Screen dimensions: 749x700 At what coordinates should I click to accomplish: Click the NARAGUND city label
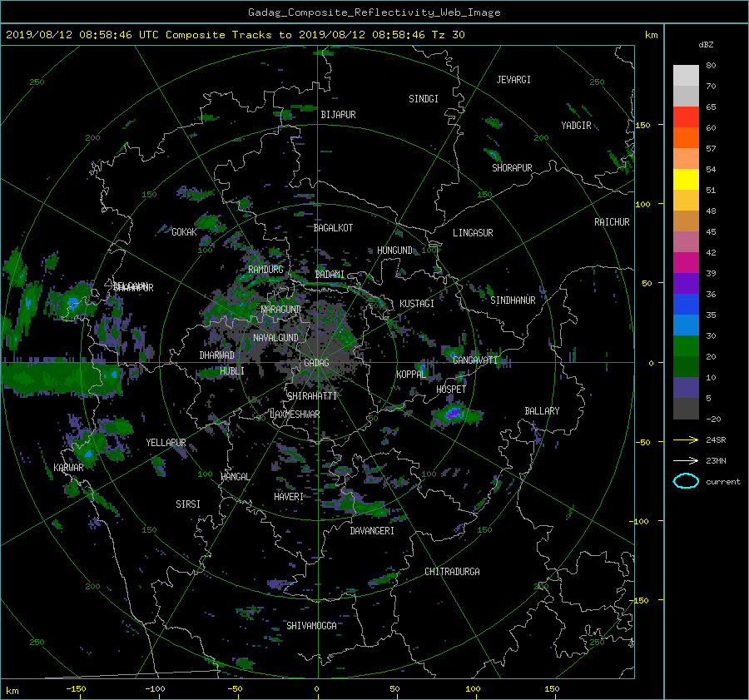coord(280,310)
